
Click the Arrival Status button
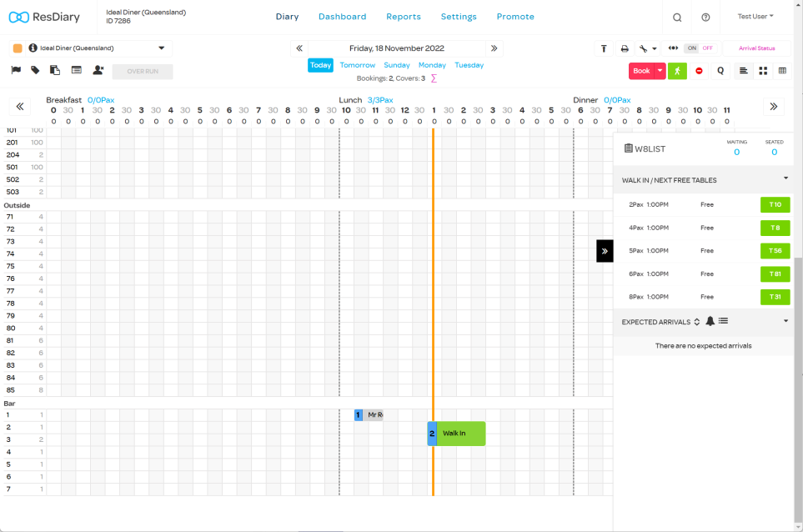click(x=755, y=48)
